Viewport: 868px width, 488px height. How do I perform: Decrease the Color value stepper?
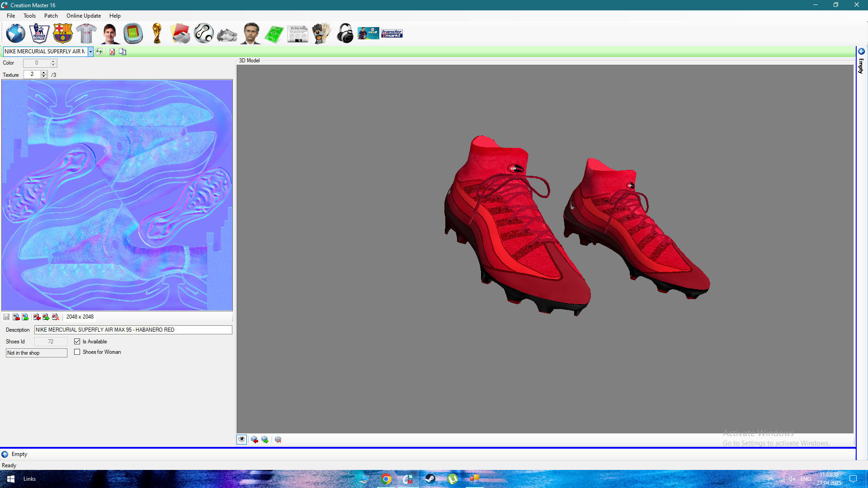click(x=53, y=65)
